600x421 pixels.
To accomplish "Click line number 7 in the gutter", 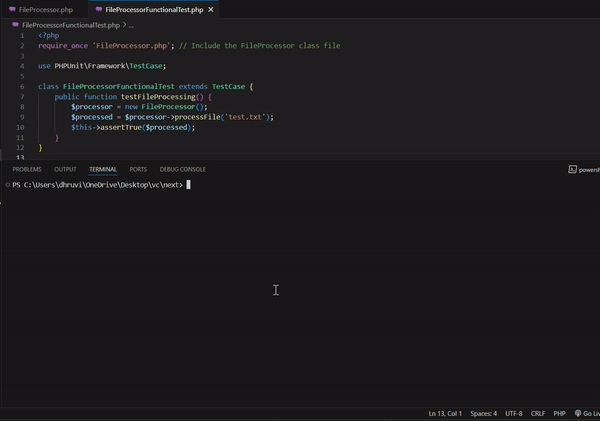I will tap(22, 96).
